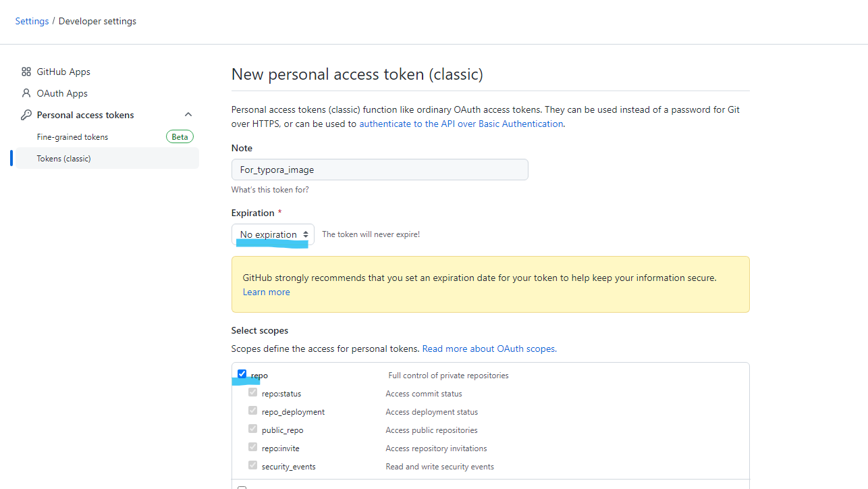The width and height of the screenshot is (868, 489).
Task: Click the 'What's this token for?' hint
Action: (270, 190)
